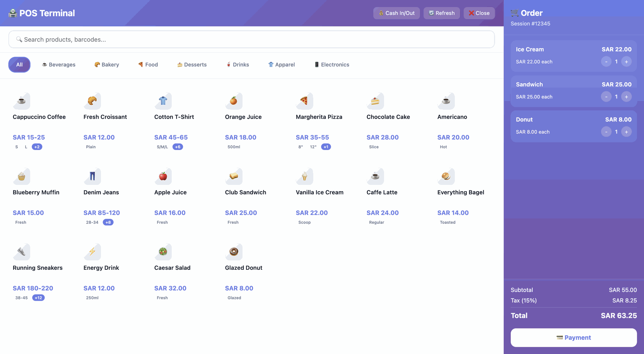Screen dimensions: 644x354
Task: Increase Ice Cream quantity with plus
Action: pos(626,62)
